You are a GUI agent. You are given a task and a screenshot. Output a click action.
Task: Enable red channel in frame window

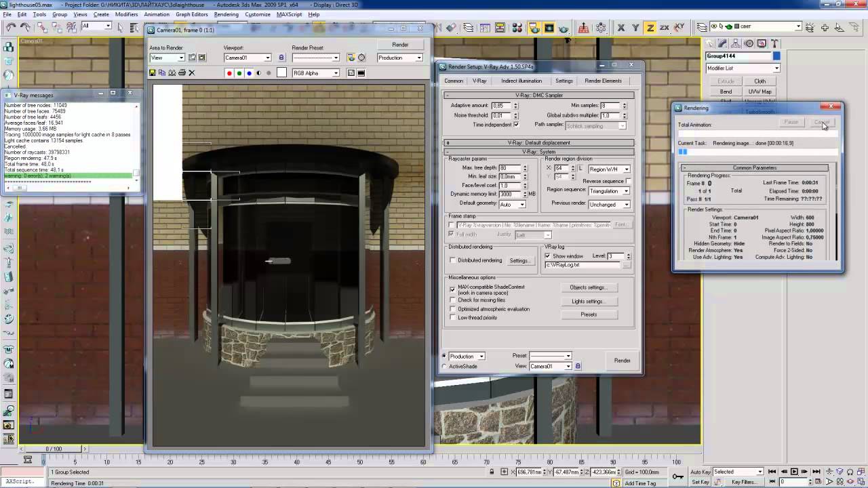229,73
